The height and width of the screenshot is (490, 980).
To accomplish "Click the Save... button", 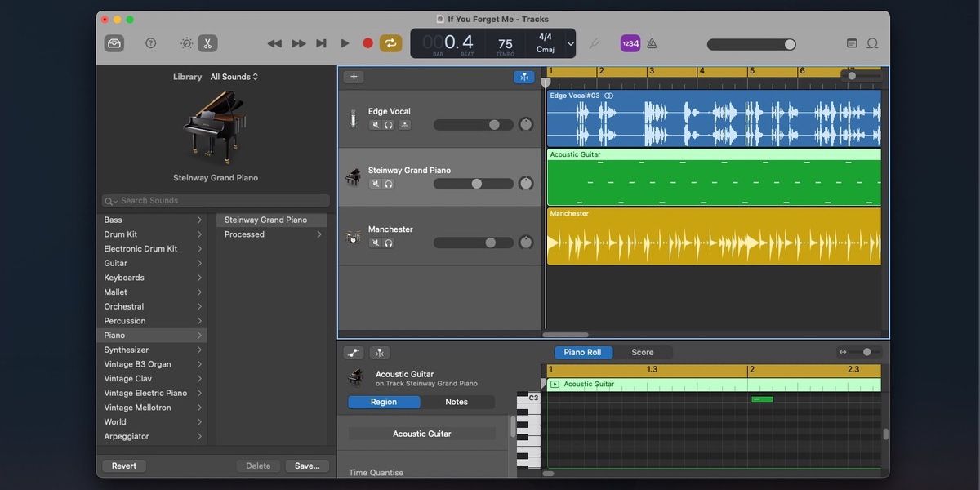I will (307, 465).
